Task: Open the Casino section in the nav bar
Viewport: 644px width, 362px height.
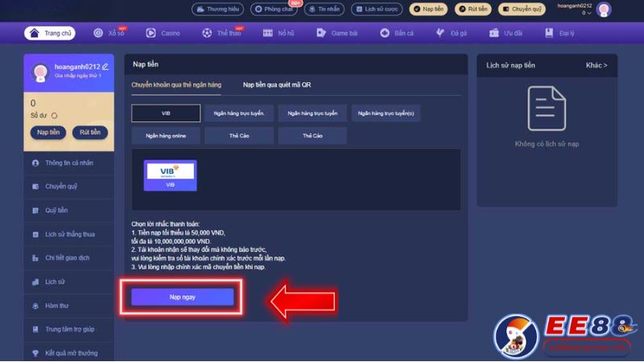Action: [x=166, y=33]
